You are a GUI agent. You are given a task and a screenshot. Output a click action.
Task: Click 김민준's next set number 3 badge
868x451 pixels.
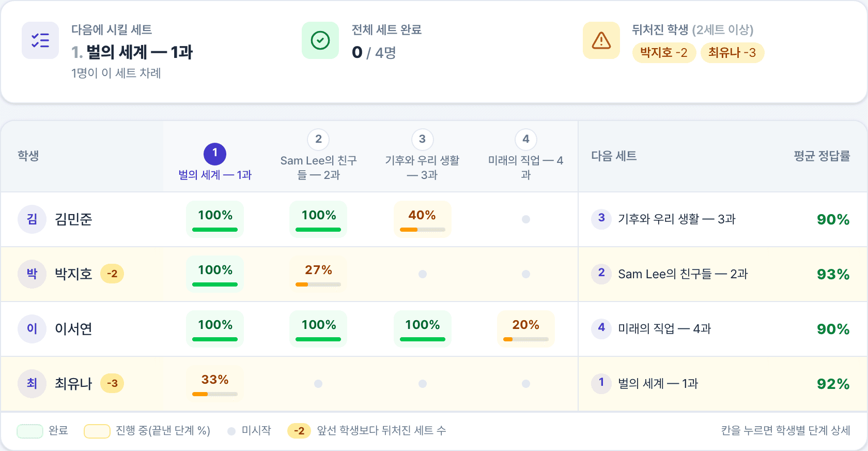pyautogui.click(x=601, y=218)
